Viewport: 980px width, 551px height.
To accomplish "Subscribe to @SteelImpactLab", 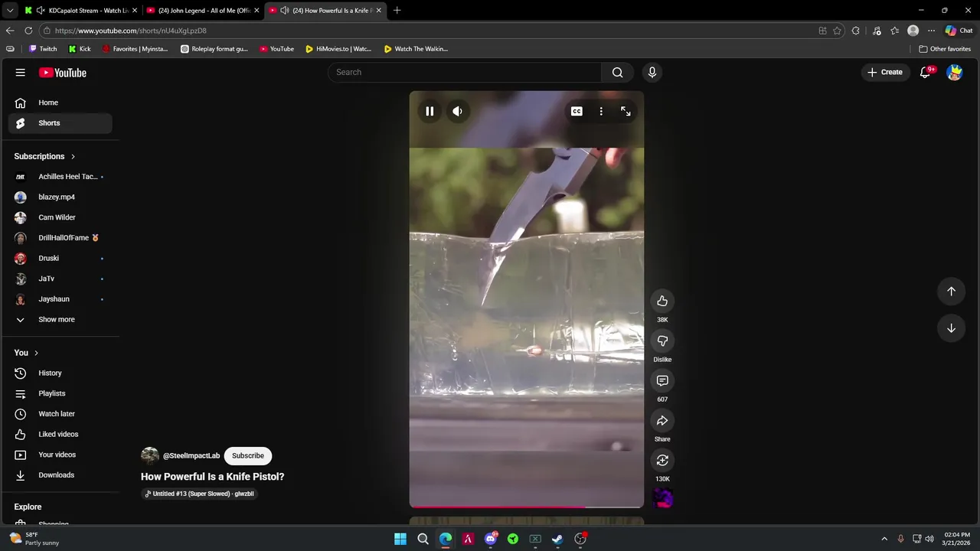I will pos(248,455).
